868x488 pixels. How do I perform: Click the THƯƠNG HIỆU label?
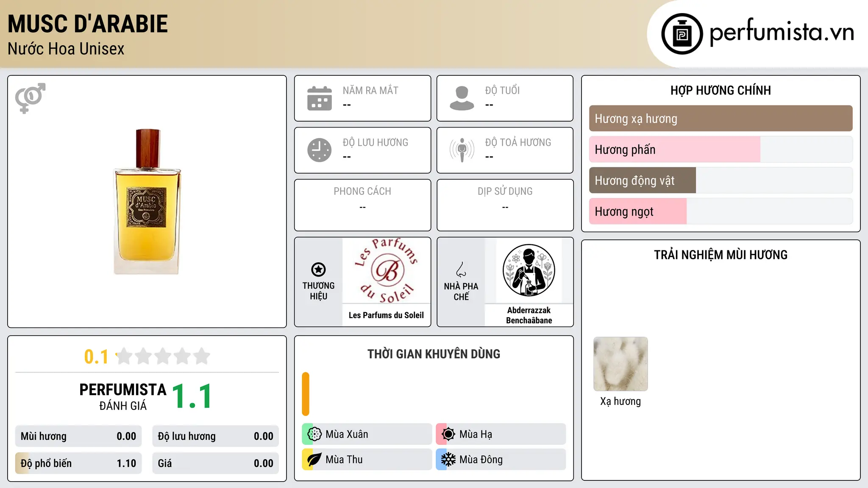318,291
